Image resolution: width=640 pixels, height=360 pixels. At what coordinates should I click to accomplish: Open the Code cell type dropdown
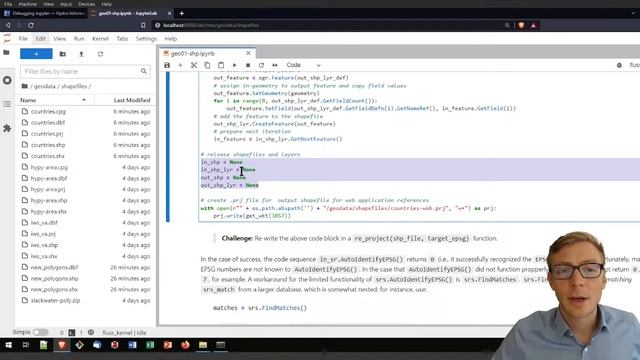[x=303, y=65]
